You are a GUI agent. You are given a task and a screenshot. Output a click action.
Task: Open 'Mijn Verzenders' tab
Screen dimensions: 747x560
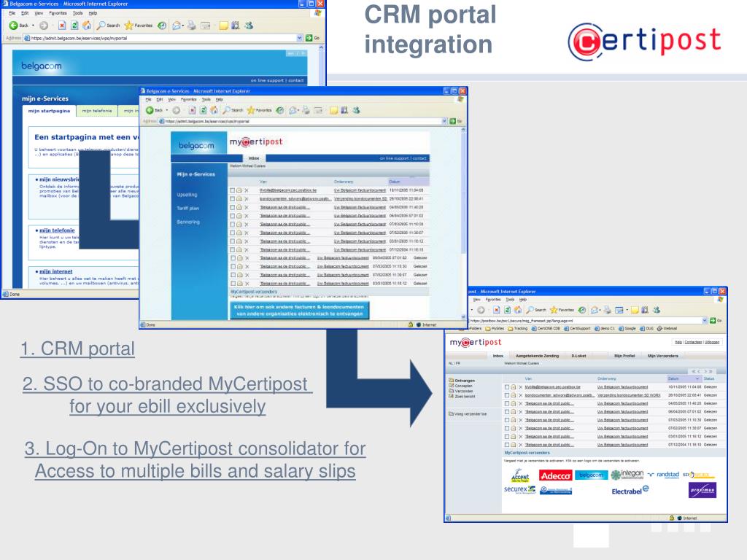(x=662, y=356)
